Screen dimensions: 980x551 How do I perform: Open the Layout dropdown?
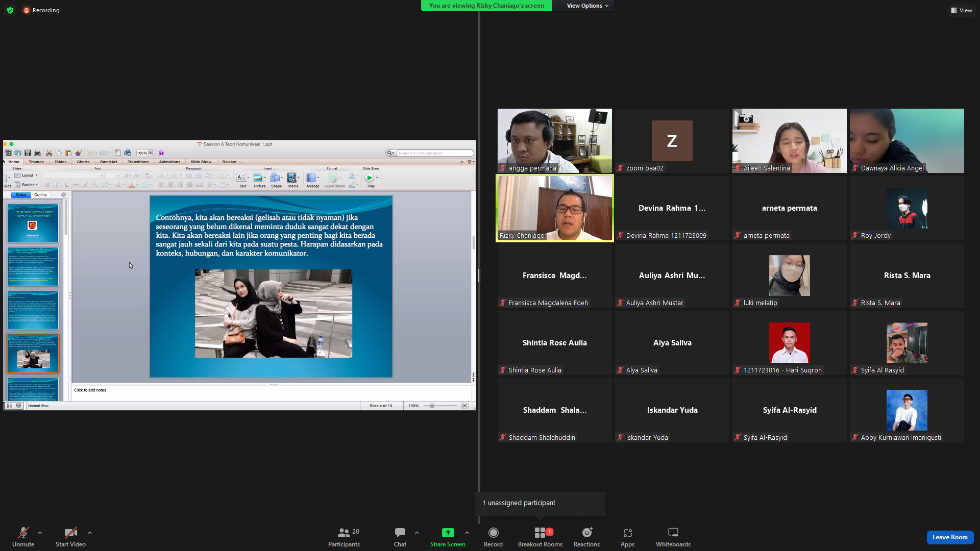tap(26, 176)
